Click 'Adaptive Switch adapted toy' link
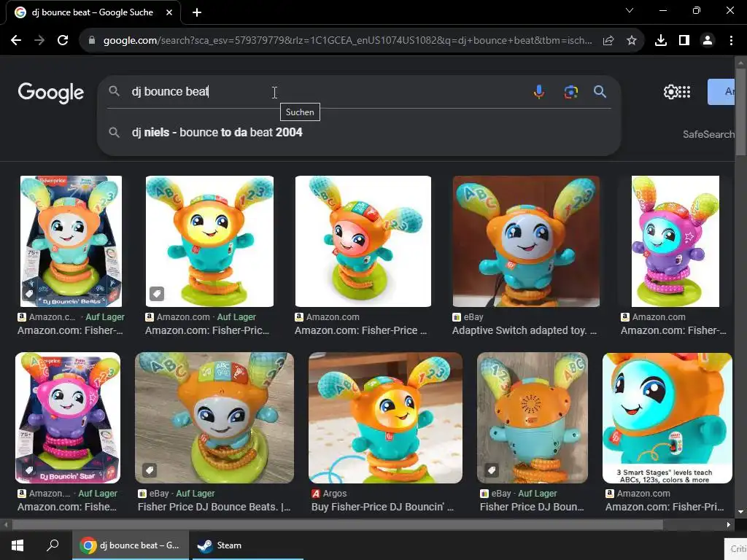The height and width of the screenshot is (560, 747). click(524, 330)
